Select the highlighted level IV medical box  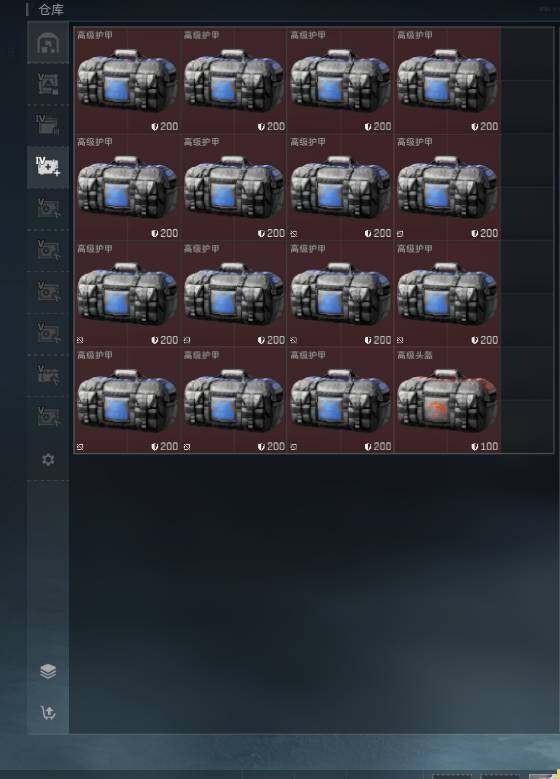point(48,167)
